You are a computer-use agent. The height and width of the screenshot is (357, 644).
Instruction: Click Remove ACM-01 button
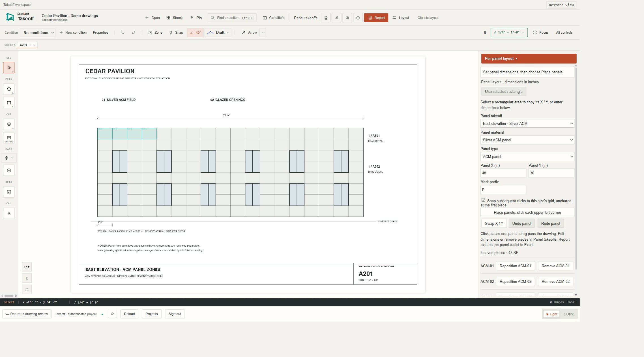coord(555,266)
